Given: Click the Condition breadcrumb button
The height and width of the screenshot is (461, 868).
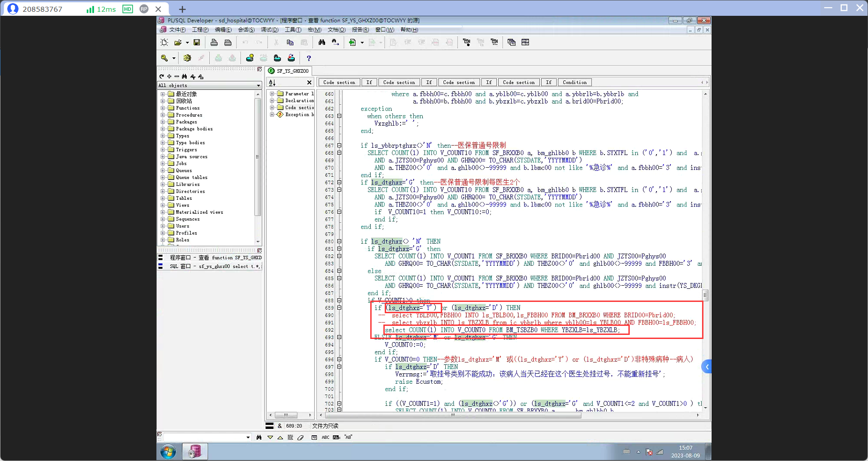Looking at the screenshot, I should click(x=575, y=82).
